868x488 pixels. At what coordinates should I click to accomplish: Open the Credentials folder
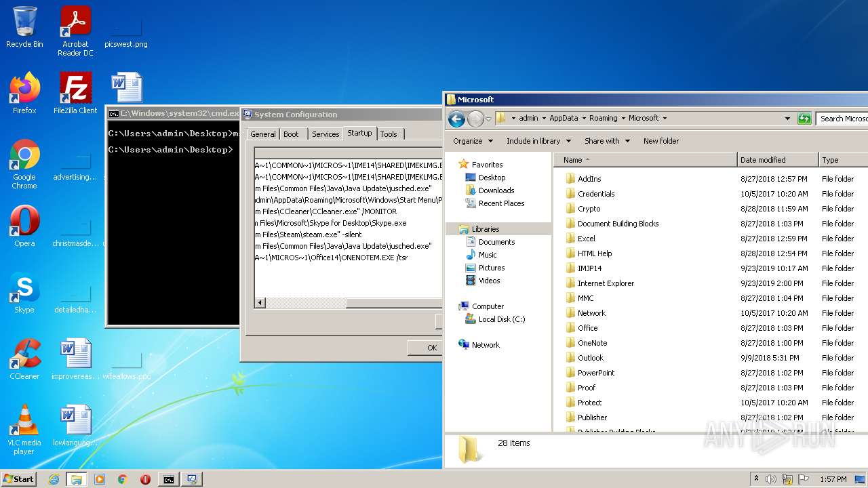click(596, 194)
